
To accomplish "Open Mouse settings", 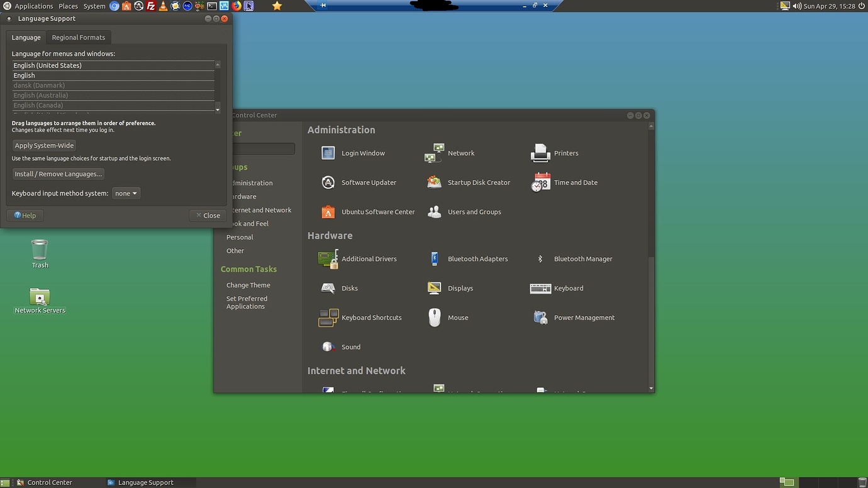I will pyautogui.click(x=458, y=318).
